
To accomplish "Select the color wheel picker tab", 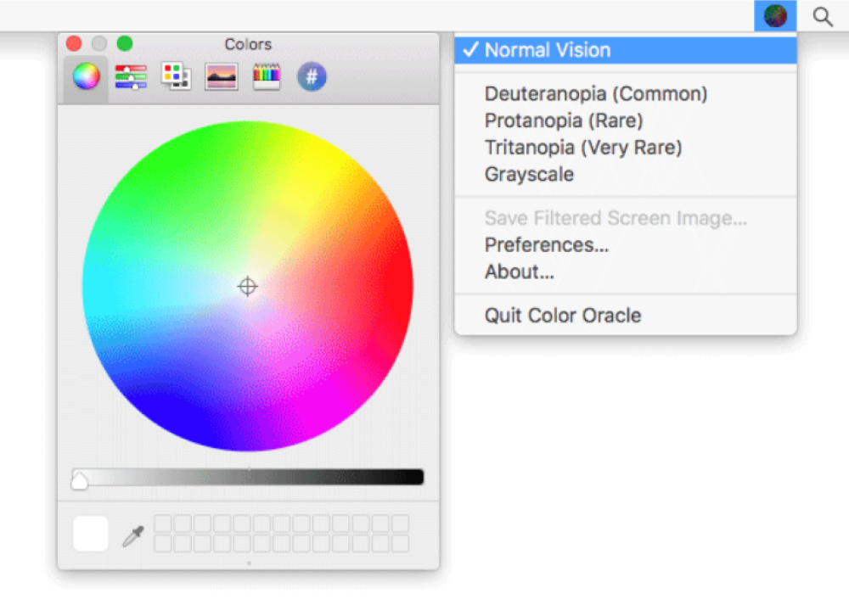I will (x=86, y=77).
